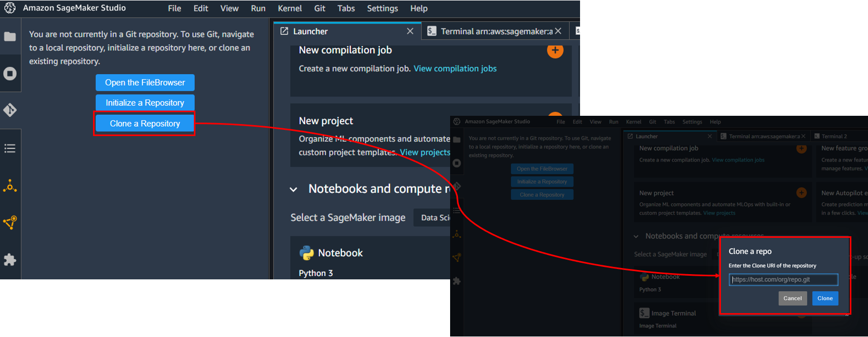868x337 pixels.
Task: Open View projects link in the main window
Action: pyautogui.click(x=425, y=152)
